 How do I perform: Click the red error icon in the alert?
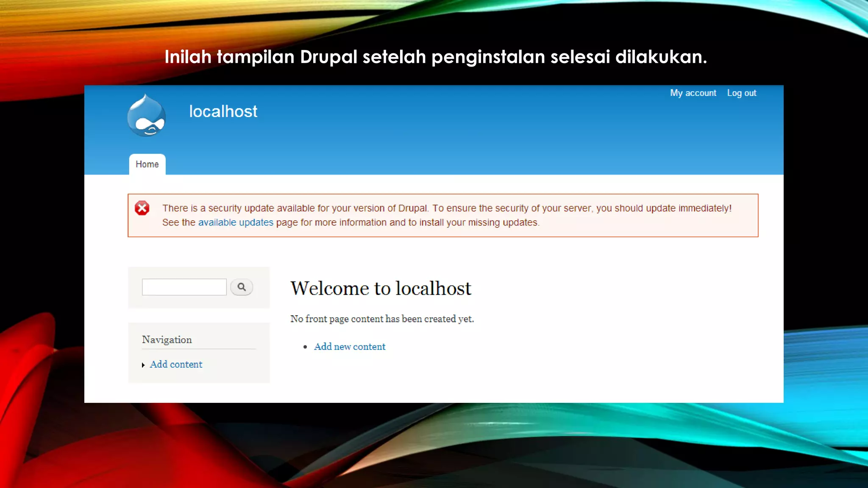[142, 208]
